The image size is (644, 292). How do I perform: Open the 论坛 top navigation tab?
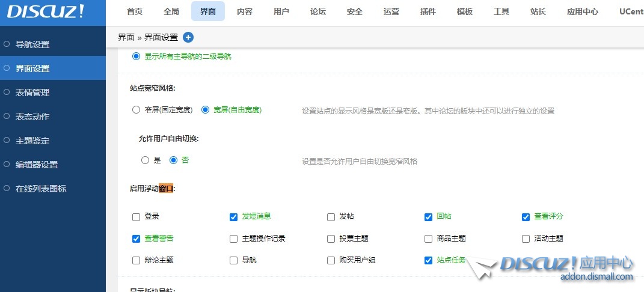318,12
